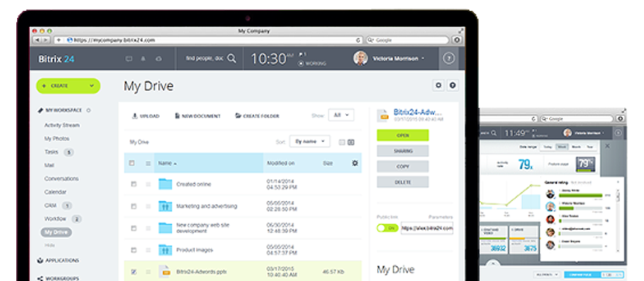Screen dimensions: 644x281
Task: Click the Bitrix24-Adwords pptx file icon
Action: [x=164, y=272]
